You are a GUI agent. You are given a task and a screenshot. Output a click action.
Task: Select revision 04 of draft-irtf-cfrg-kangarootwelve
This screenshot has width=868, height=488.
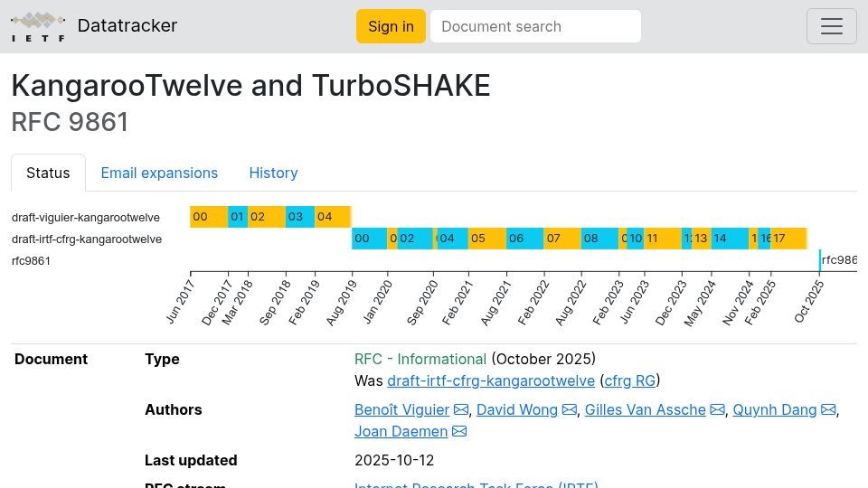click(453, 239)
